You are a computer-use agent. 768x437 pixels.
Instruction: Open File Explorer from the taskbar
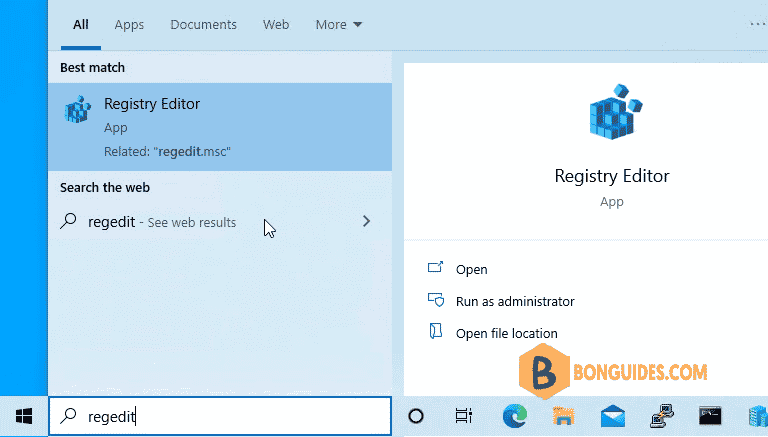coord(563,416)
